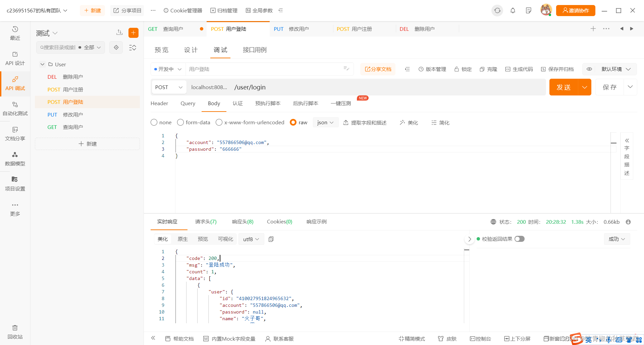
Task: Select the none body type radio
Action: pyautogui.click(x=154, y=122)
